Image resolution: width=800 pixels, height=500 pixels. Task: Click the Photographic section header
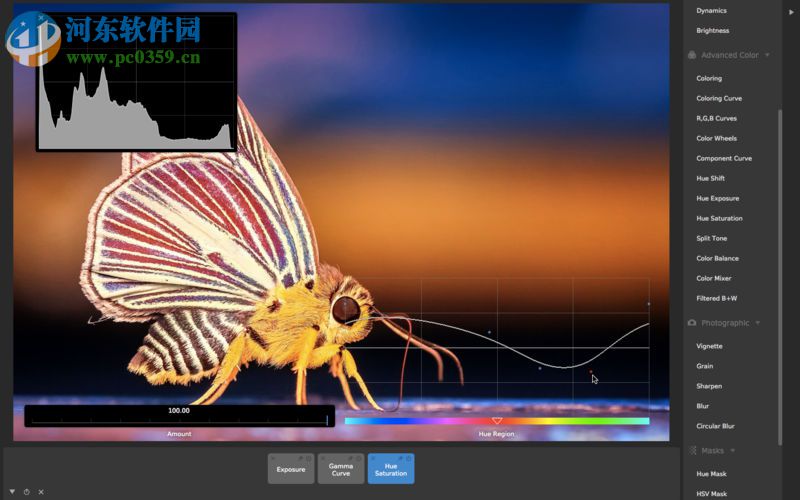point(725,322)
